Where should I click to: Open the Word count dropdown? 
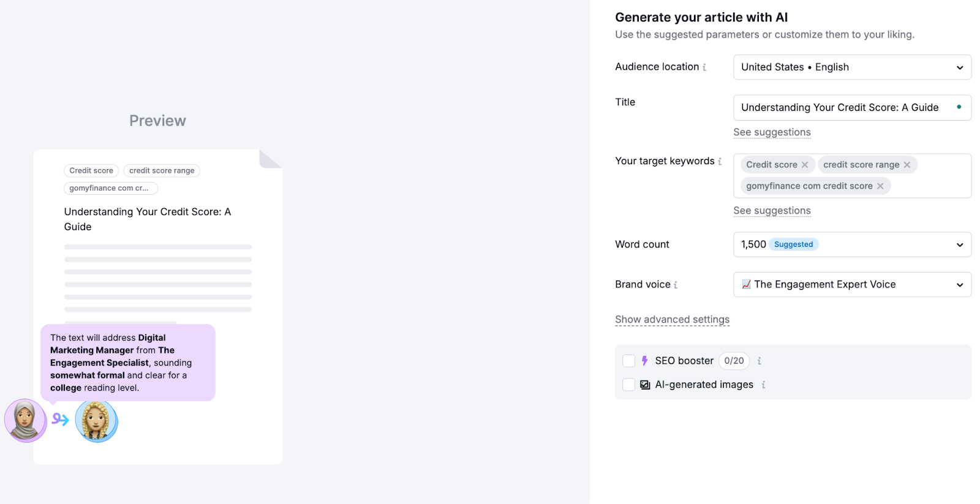tap(852, 244)
